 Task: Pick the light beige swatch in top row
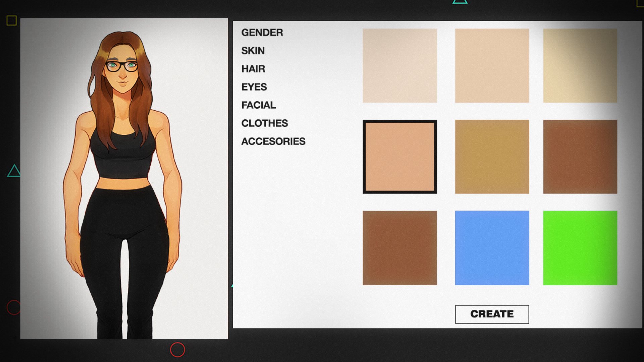click(491, 65)
